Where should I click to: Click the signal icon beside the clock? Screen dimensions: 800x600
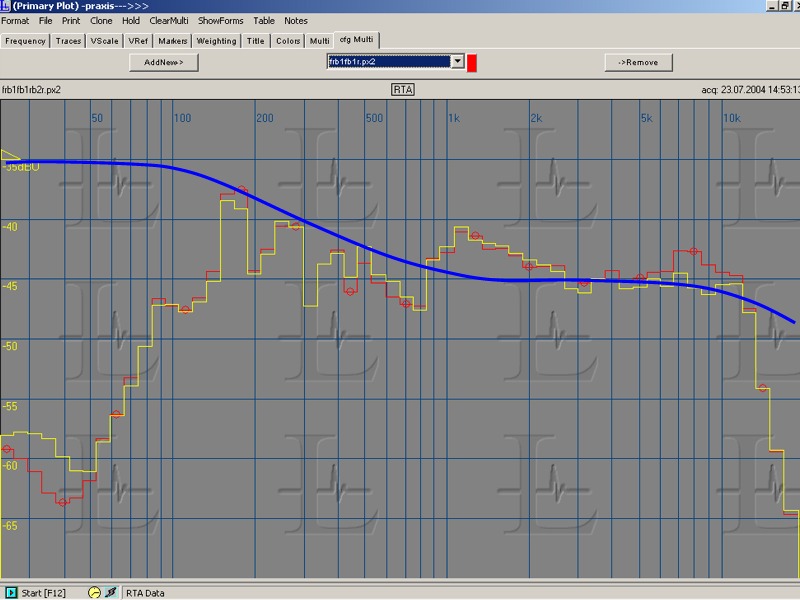click(x=111, y=592)
